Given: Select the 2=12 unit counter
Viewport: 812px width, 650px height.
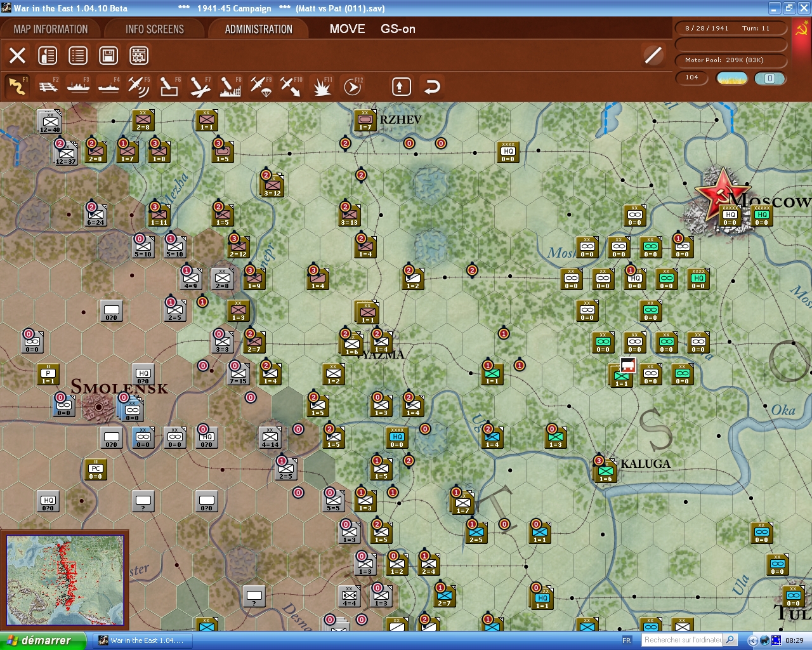Looking at the screenshot, I should pos(239,246).
